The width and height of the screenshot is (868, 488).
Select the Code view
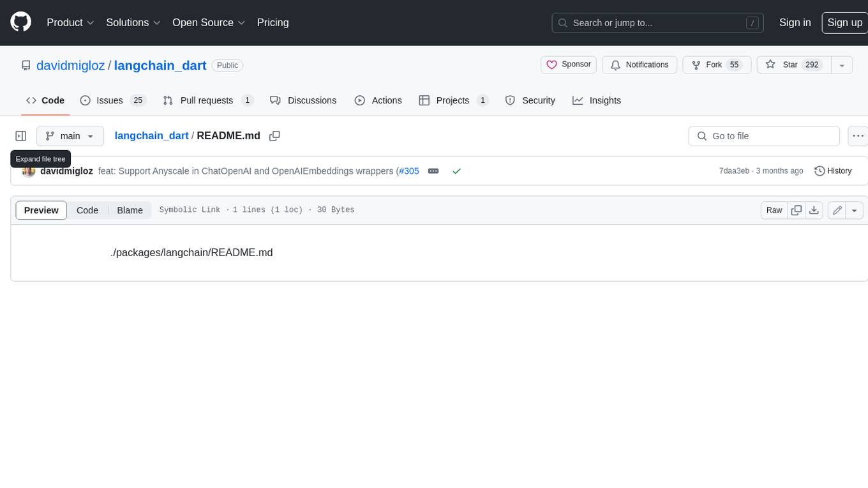[x=87, y=210]
